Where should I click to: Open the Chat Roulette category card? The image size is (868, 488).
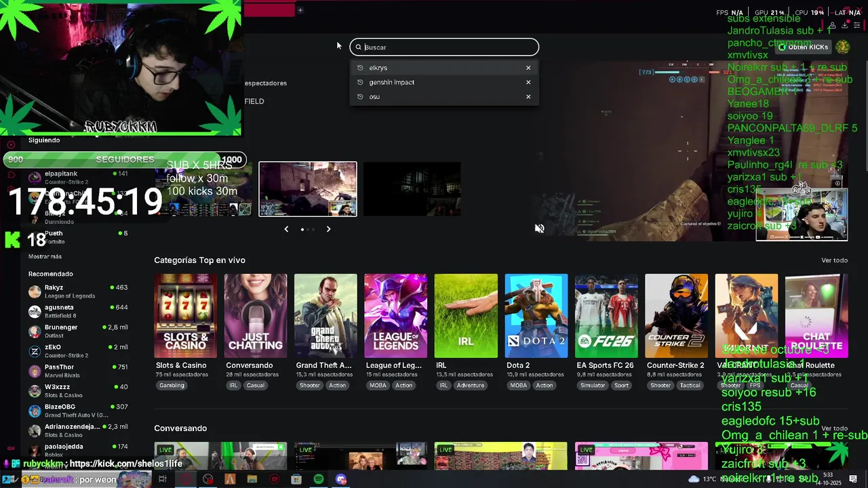pos(816,316)
